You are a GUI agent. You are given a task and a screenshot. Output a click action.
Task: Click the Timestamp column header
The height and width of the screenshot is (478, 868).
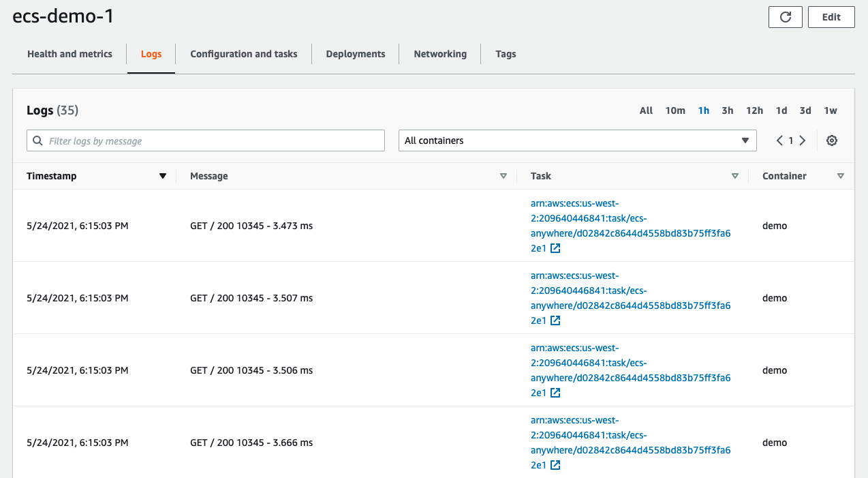pos(52,176)
